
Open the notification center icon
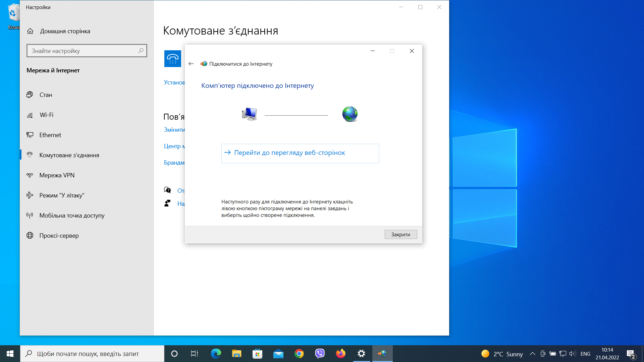tap(631, 354)
